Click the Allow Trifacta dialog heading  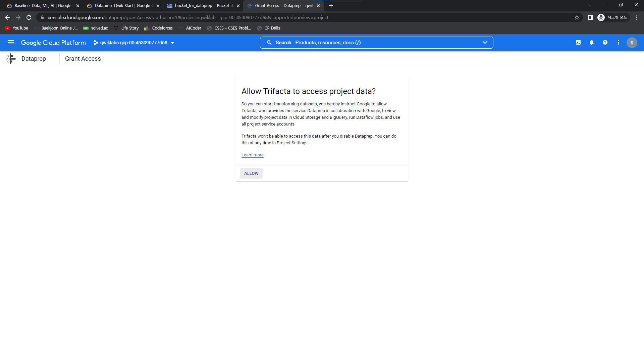click(309, 91)
